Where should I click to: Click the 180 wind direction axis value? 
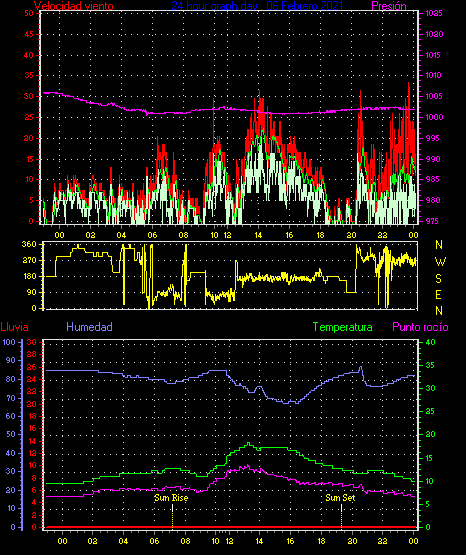29,276
